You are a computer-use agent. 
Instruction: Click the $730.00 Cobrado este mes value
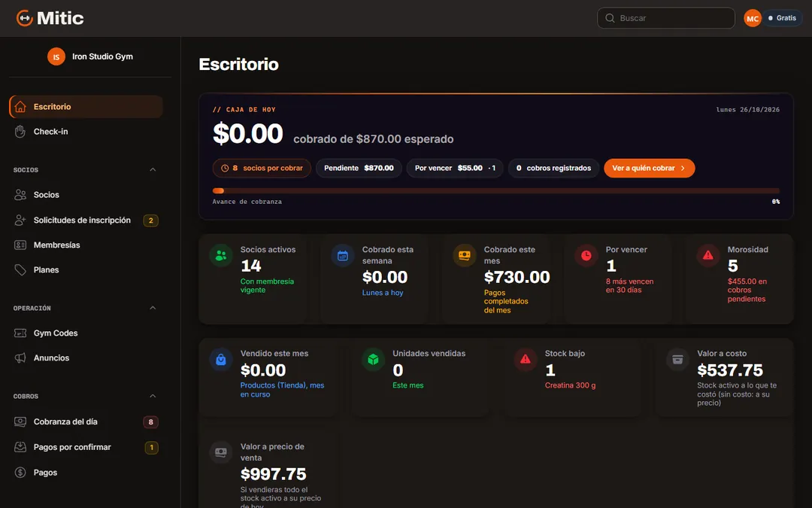517,277
